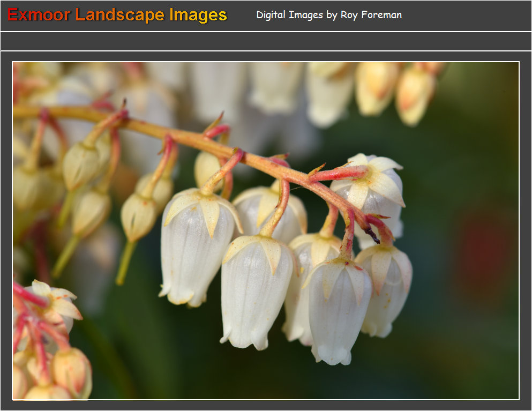
Task: Click the rightmost hanging white bell flower
Action: tap(387, 289)
